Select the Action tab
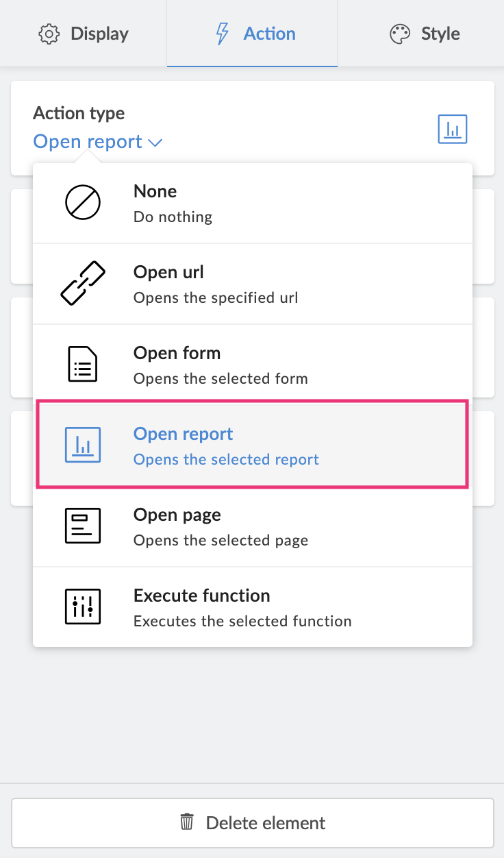 (253, 34)
